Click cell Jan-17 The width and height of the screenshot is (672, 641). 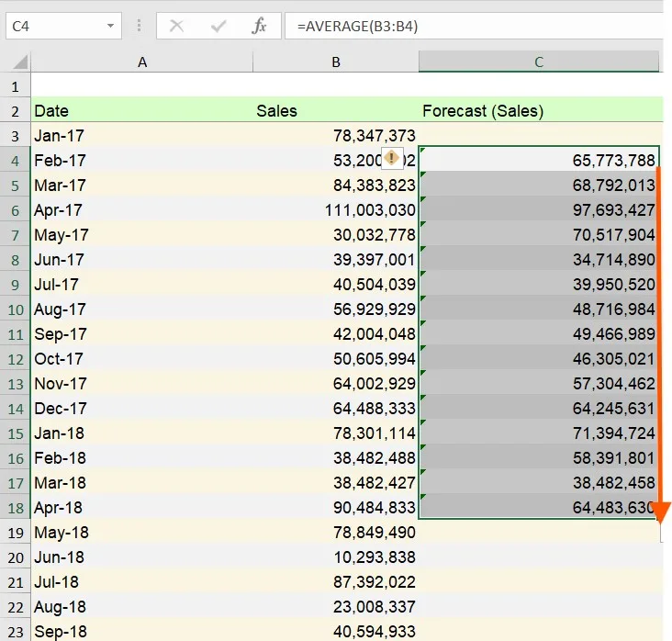(x=142, y=136)
